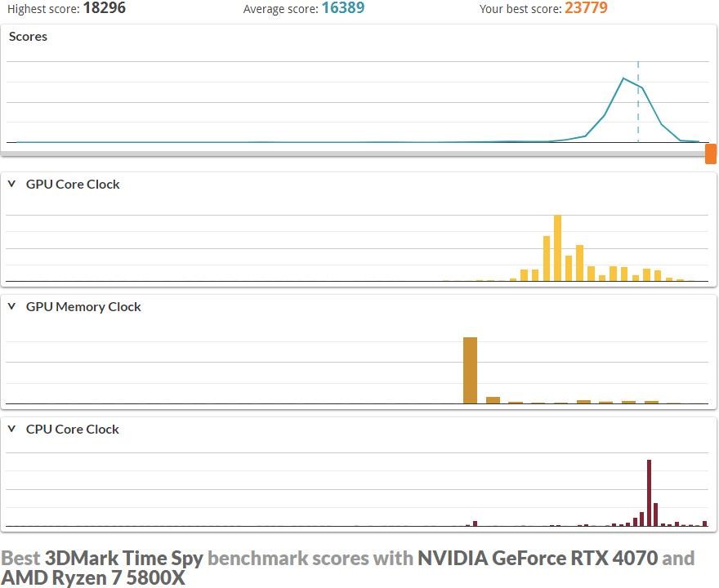Open the NVIDIA GeForce RTX 4070 link
This screenshot has height=588, width=719.
[537, 559]
